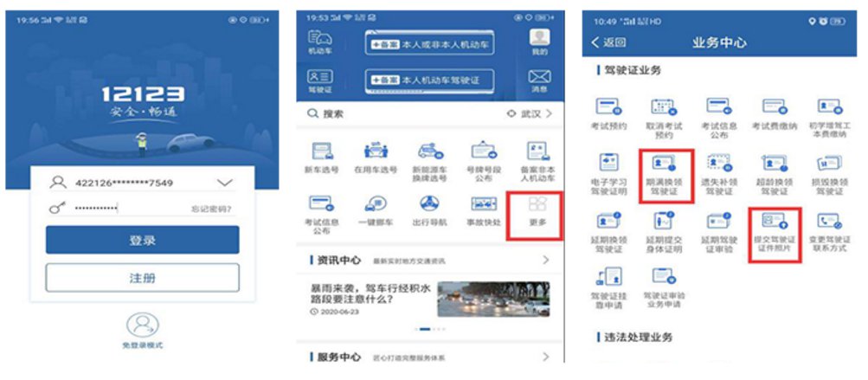Expand 服务中心 section arrow
This screenshot has width=868, height=380.
coord(546,357)
